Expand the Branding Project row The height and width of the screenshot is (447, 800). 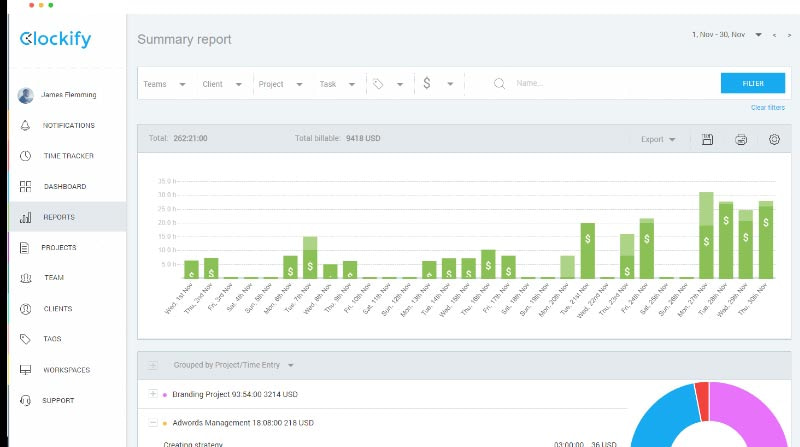pyautogui.click(x=153, y=393)
